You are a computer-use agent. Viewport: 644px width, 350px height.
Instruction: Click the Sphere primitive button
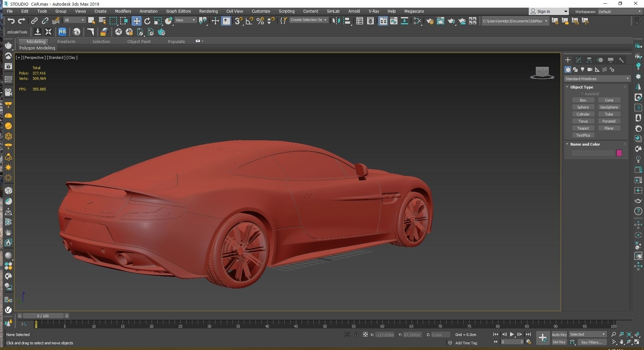click(583, 107)
